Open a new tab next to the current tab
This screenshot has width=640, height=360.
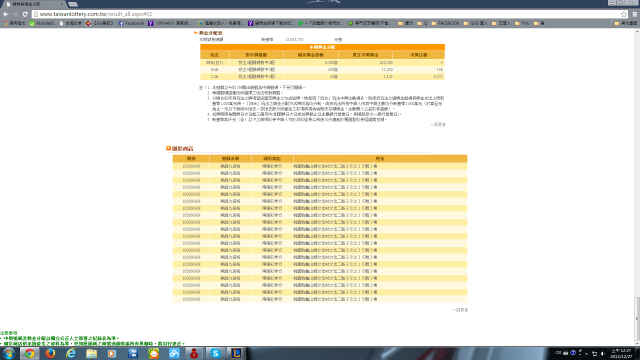(73, 4)
